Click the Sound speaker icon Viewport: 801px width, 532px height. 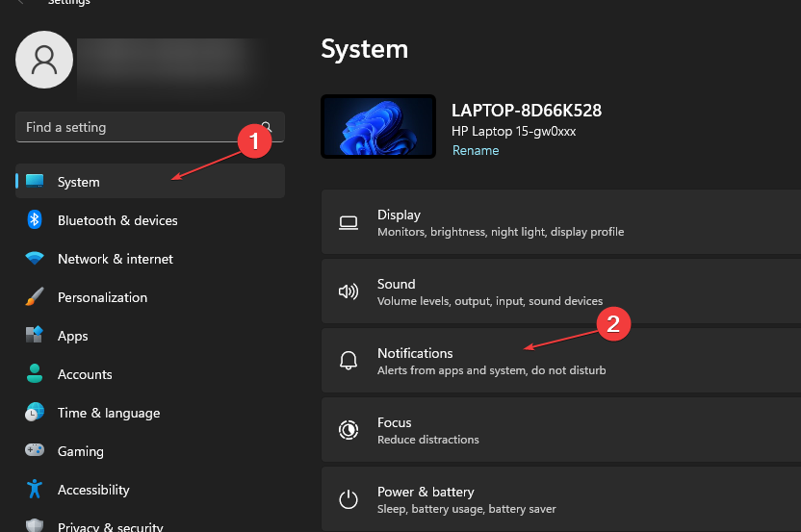[349, 291]
